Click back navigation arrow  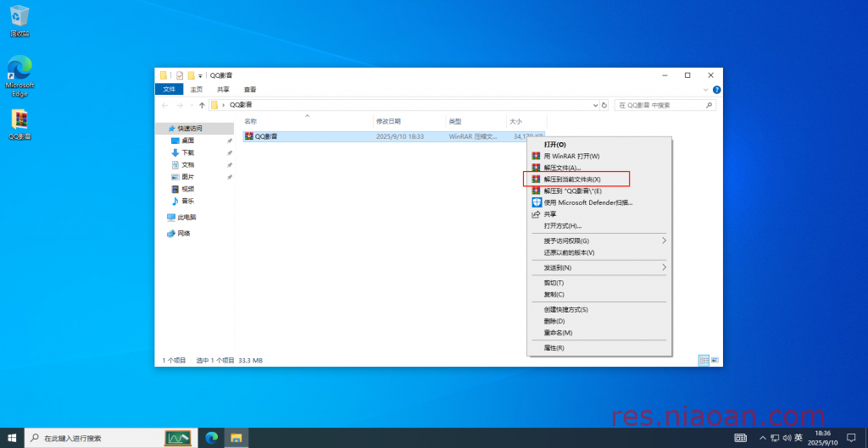(165, 105)
